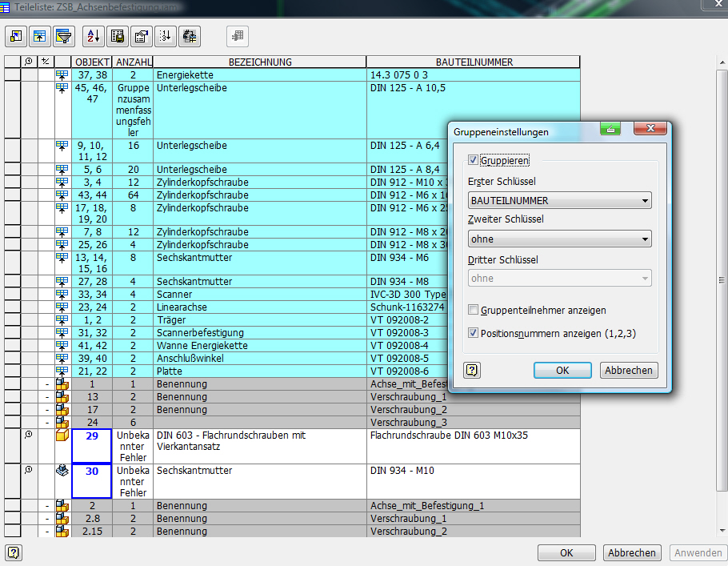
Task: Collapse row 13 Verschraubung_1 expander
Action: 47,397
